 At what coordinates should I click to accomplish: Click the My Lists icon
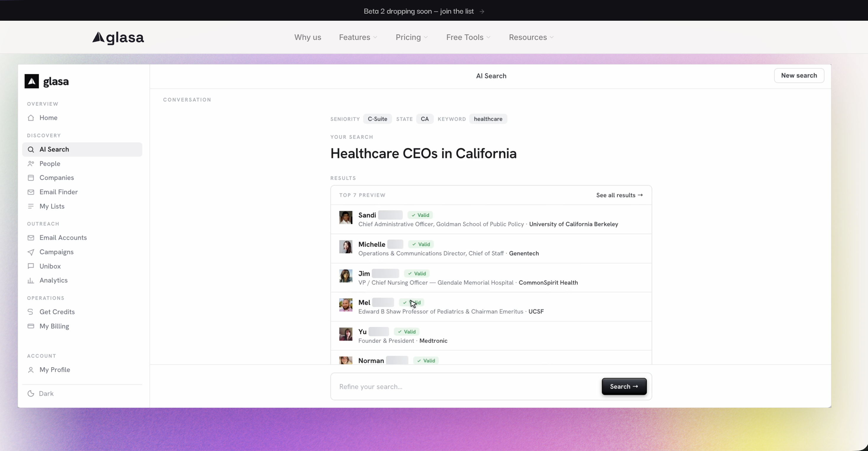click(x=31, y=206)
